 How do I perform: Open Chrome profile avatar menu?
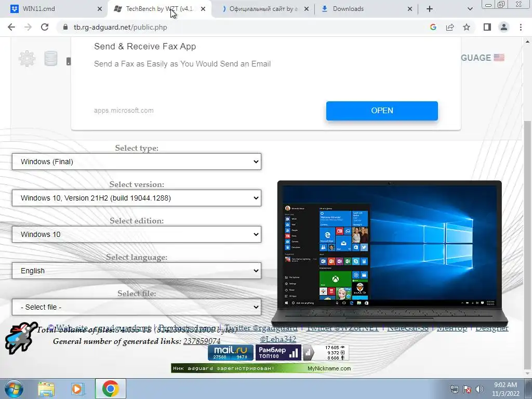(x=504, y=27)
